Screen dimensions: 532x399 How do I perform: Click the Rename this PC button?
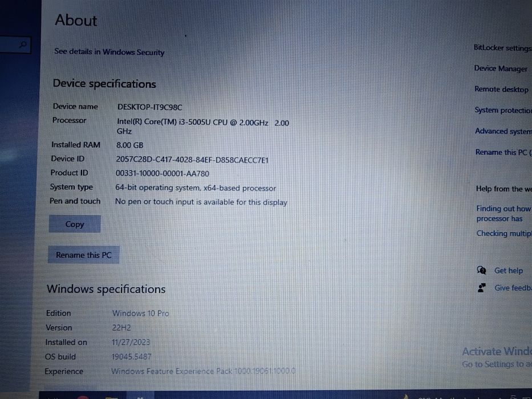(83, 255)
